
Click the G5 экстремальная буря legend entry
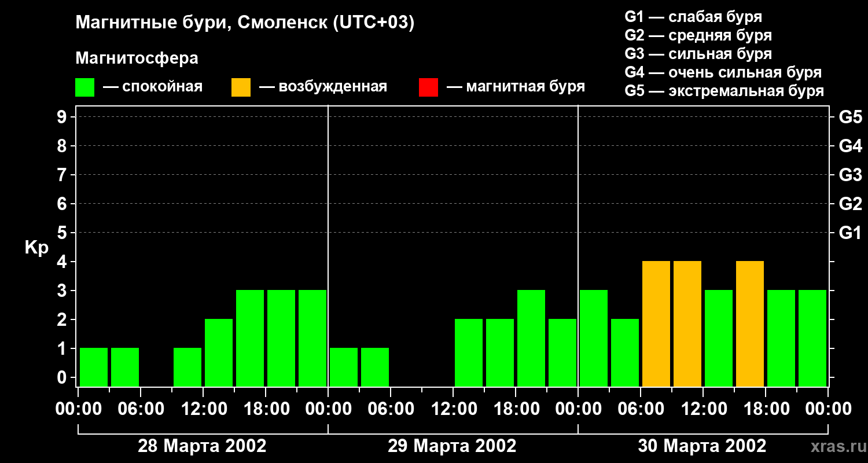coord(724,91)
